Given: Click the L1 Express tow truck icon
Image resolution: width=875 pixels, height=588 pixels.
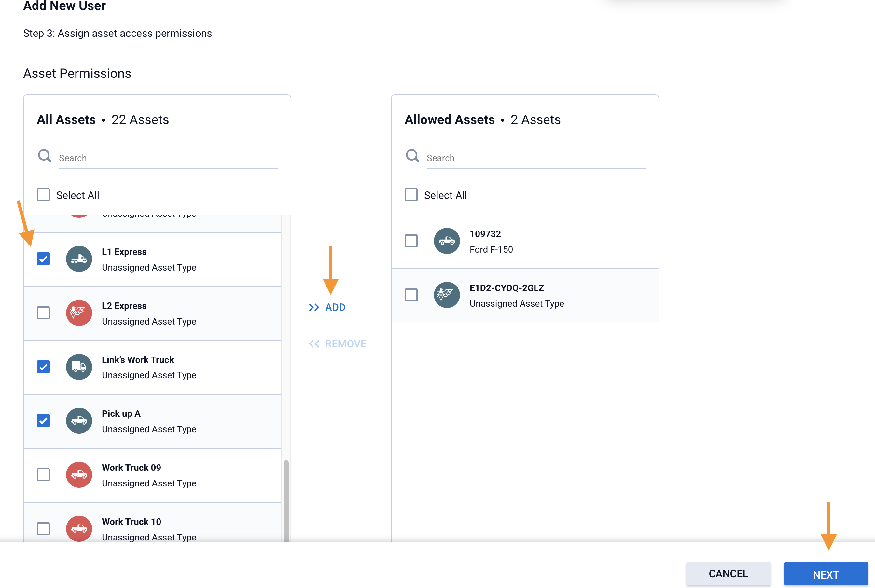Looking at the screenshot, I should 79,259.
